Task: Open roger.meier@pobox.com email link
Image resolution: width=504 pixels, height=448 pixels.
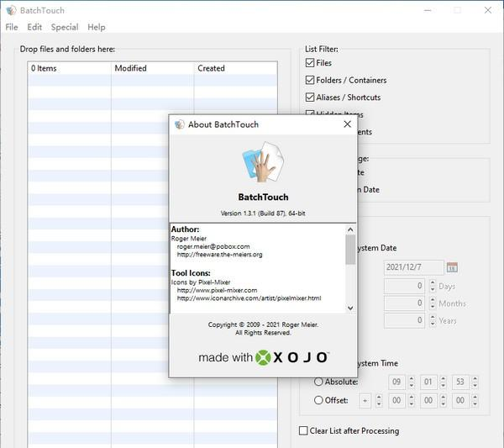Action: 213,246
